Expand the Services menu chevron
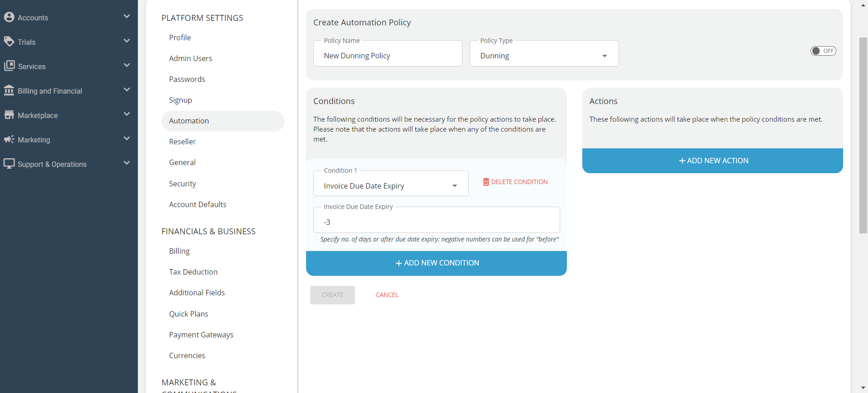Viewport: 868px width, 393px height. (x=127, y=65)
